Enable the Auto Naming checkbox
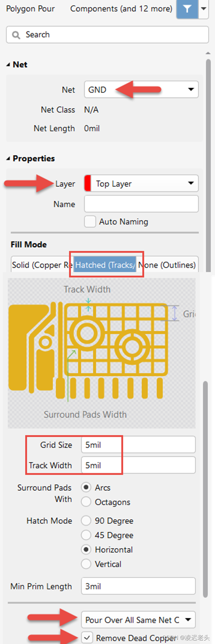This screenshot has height=644, width=215. (x=90, y=221)
